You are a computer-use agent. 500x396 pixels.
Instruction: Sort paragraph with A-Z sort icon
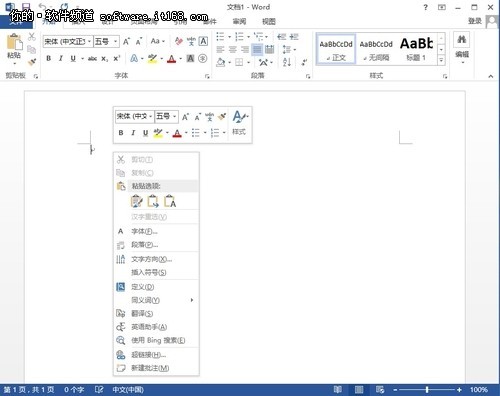287,62
